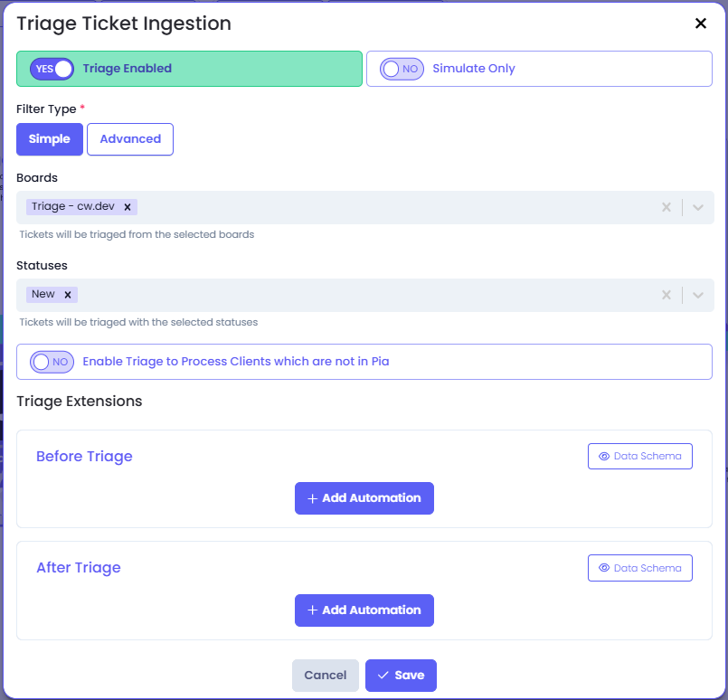Clear all selected boards
The height and width of the screenshot is (700, 728).
point(667,207)
